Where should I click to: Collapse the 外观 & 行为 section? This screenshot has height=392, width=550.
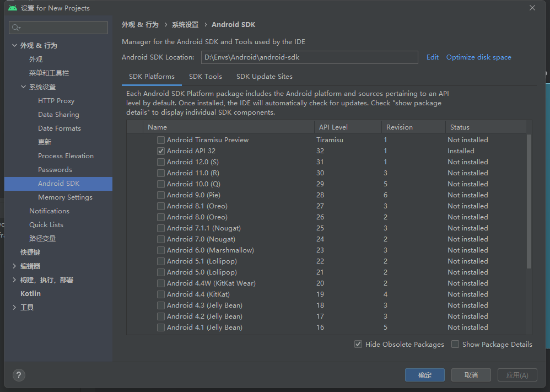point(14,45)
